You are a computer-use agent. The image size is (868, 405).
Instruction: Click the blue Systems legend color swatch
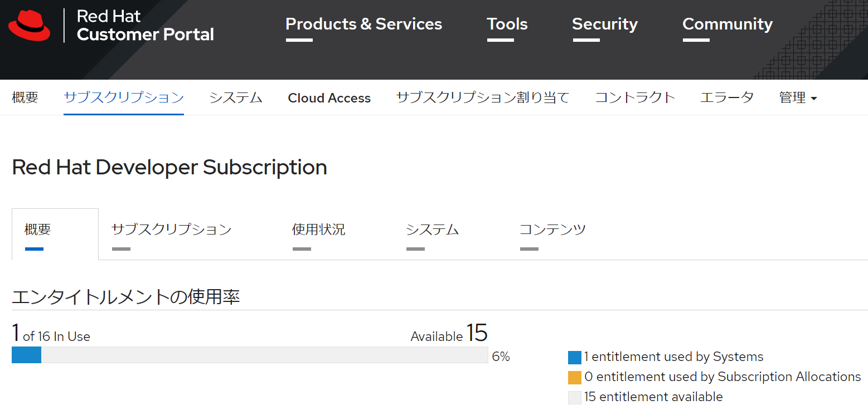pos(575,357)
